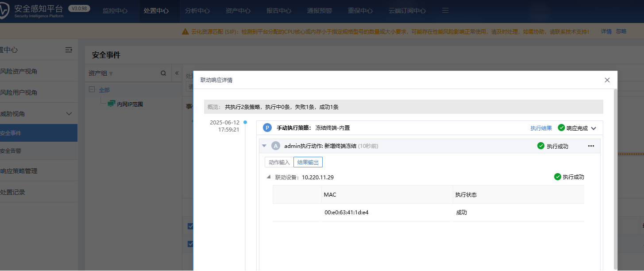Switch to the 结果输出 tab

(x=308, y=162)
